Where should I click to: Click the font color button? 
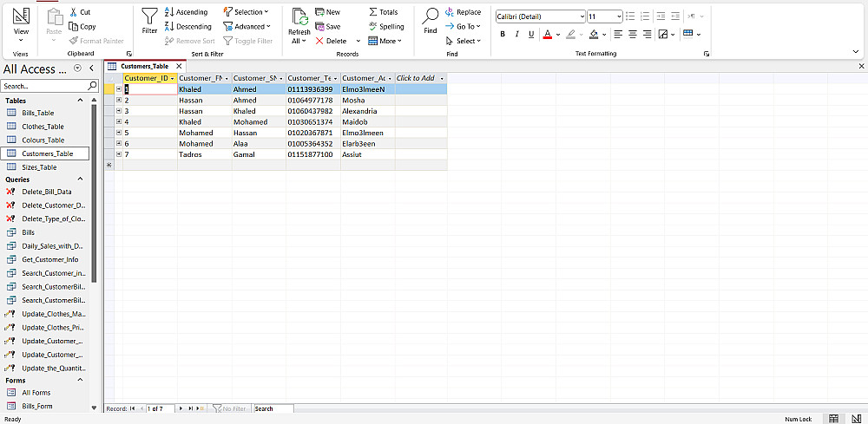click(548, 35)
